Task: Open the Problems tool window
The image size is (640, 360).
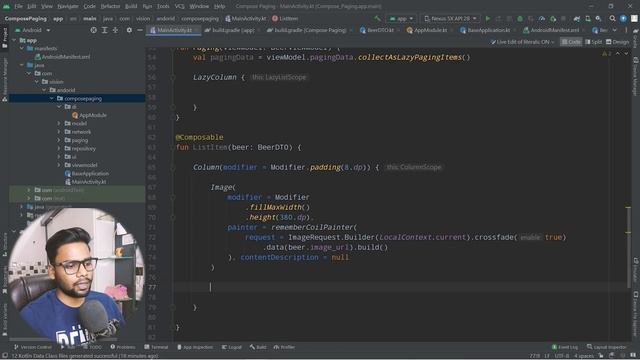Action: (123, 347)
